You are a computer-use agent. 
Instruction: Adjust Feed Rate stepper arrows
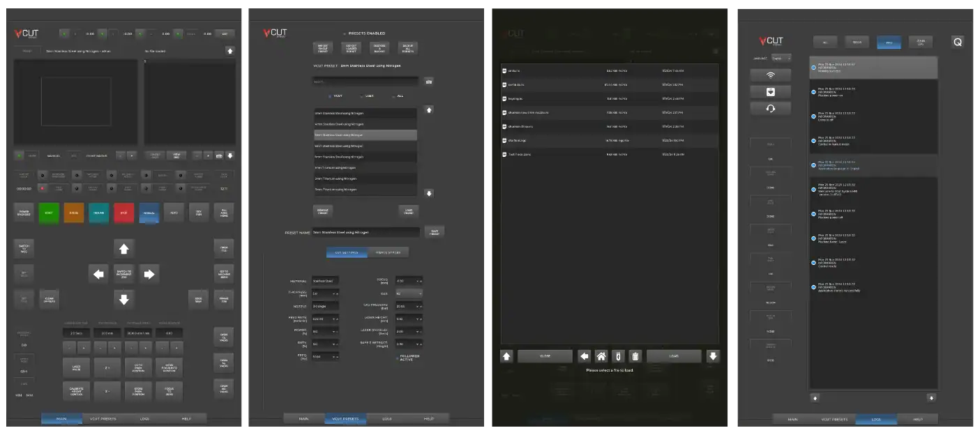pos(335,319)
